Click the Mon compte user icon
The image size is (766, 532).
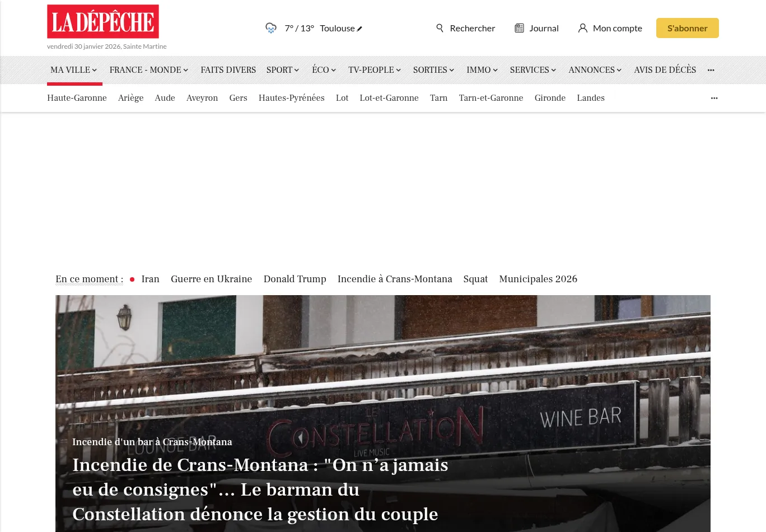click(x=582, y=28)
